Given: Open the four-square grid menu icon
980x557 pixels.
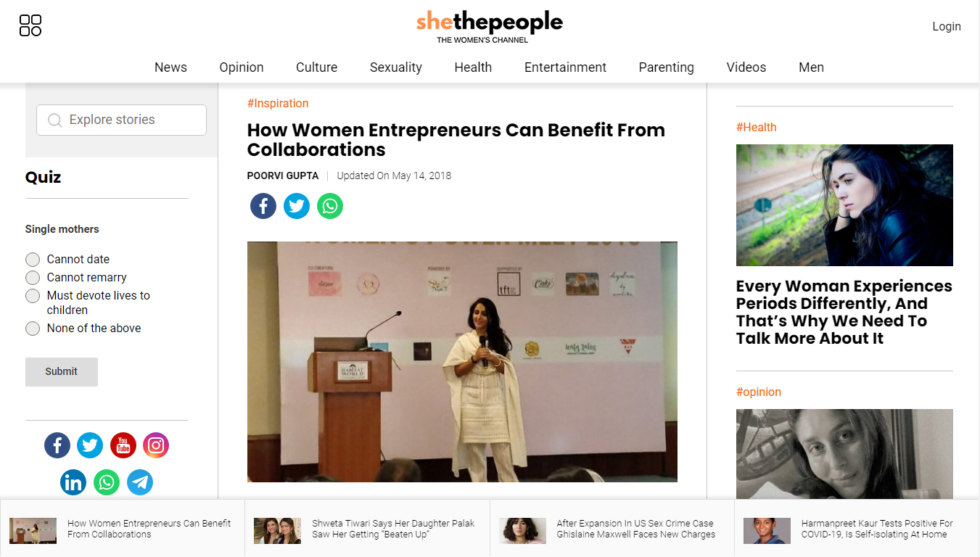Looking at the screenshot, I should [30, 25].
